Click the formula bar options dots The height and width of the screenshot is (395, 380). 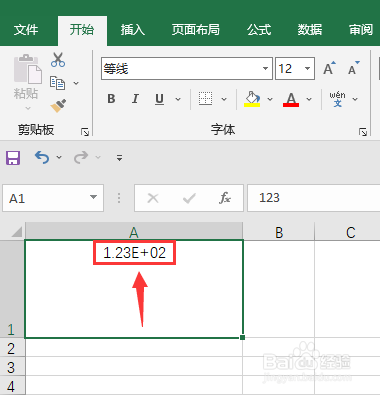[119, 198]
